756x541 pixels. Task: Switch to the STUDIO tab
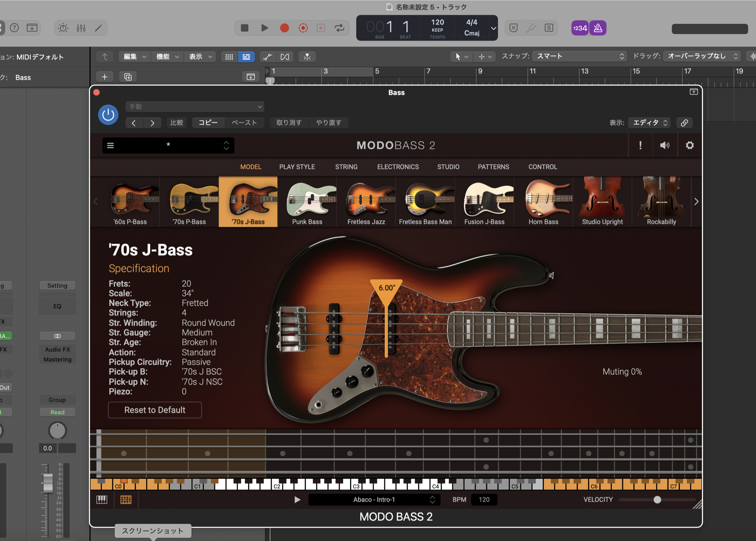click(448, 167)
